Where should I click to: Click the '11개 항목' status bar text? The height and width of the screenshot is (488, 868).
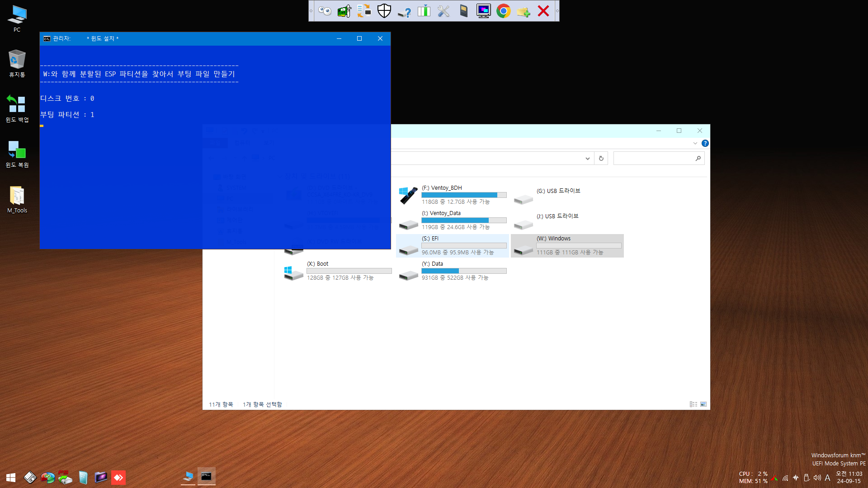tap(221, 404)
